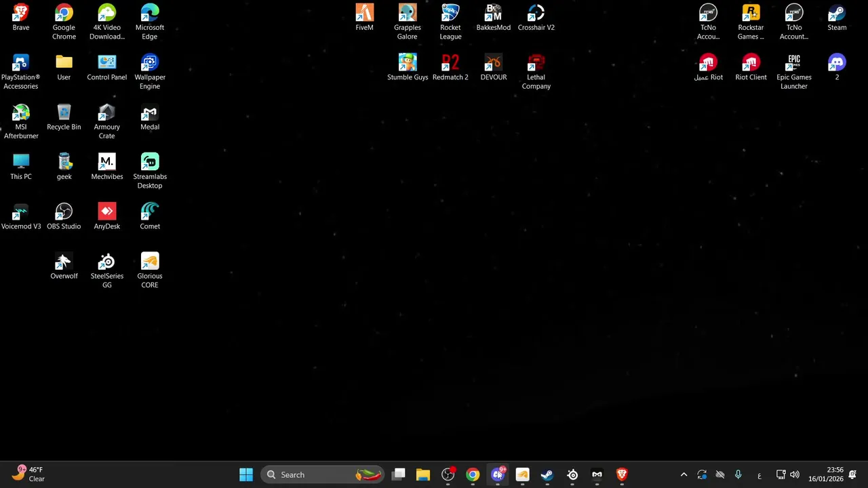The image size is (868, 488).
Task: Open the Comet desktop shortcut
Action: (x=150, y=216)
